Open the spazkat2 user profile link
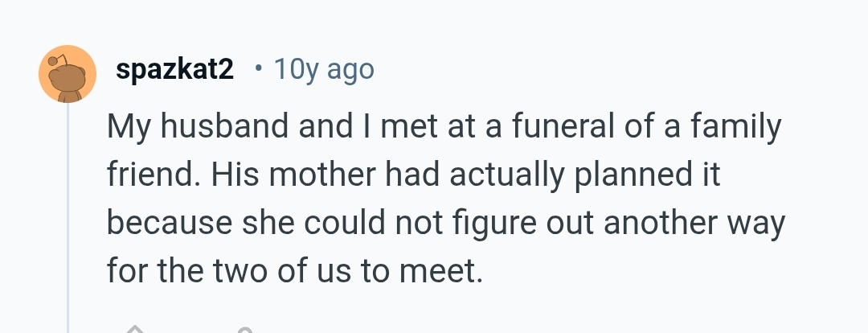 point(175,71)
